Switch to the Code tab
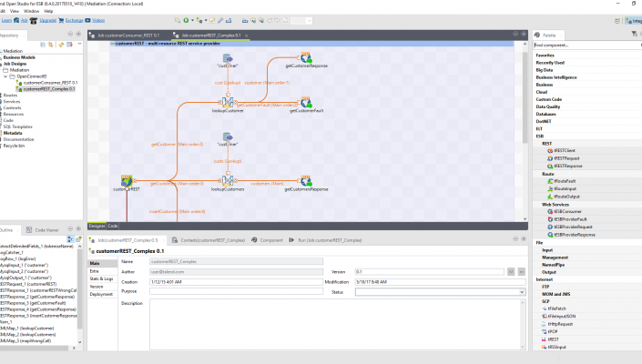 [x=113, y=226]
